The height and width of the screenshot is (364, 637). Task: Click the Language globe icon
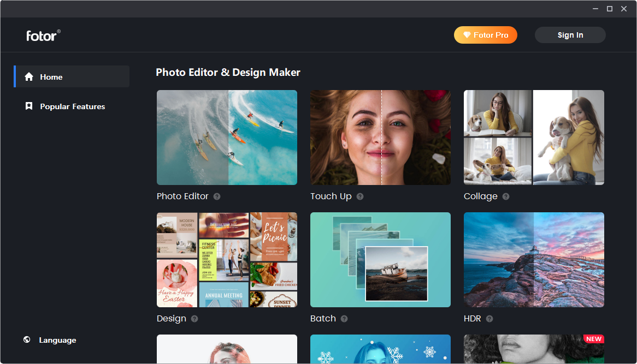tap(27, 339)
